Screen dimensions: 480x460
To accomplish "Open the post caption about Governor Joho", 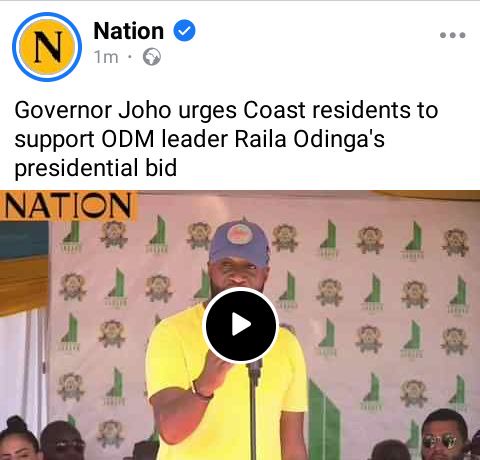I will (x=226, y=139).
